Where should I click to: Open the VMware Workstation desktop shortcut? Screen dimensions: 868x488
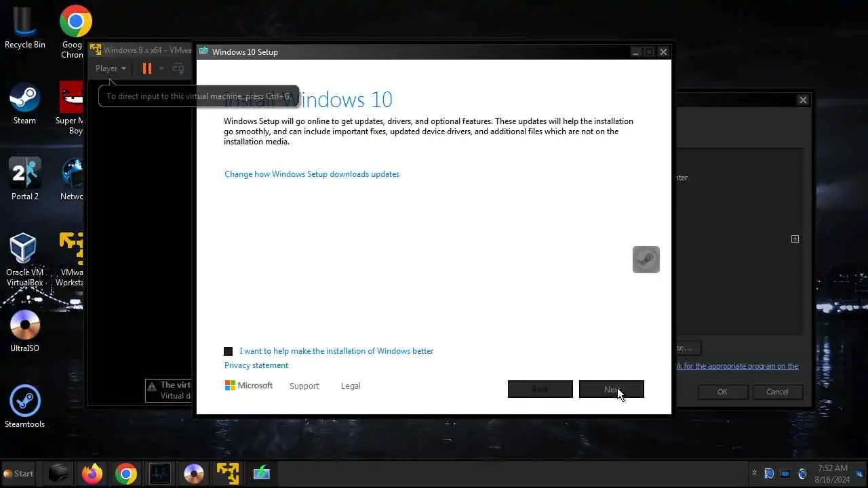point(71,260)
